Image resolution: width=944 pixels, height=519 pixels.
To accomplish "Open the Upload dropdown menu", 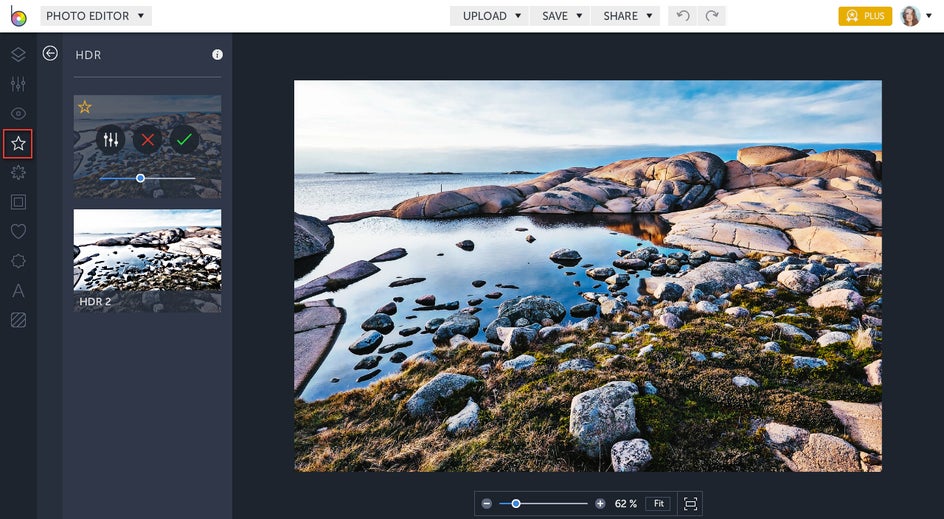I will [491, 16].
